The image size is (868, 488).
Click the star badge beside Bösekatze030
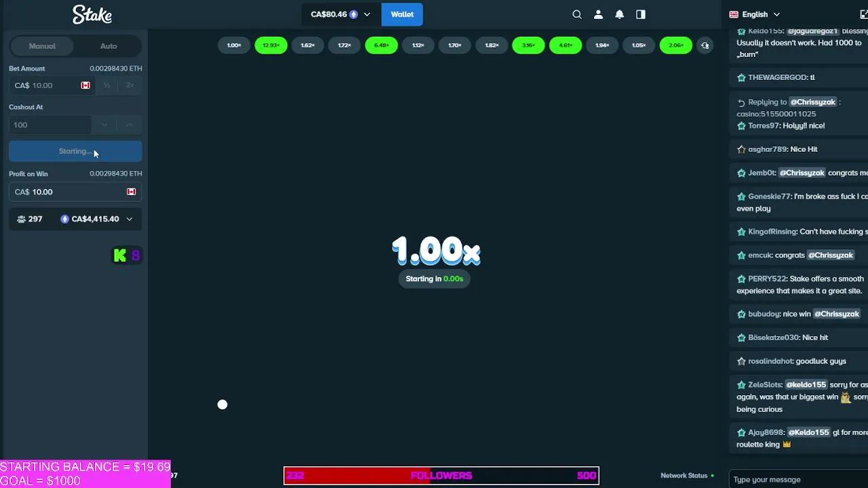pos(741,338)
